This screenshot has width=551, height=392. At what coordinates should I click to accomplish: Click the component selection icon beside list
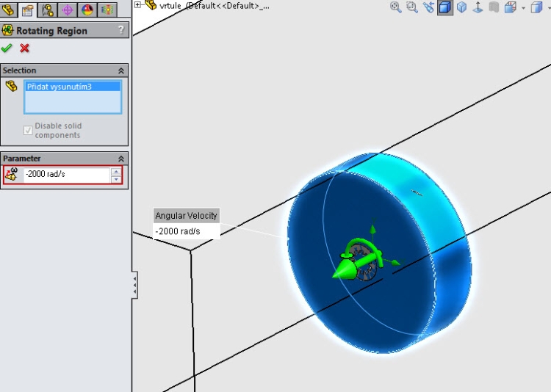tap(11, 86)
